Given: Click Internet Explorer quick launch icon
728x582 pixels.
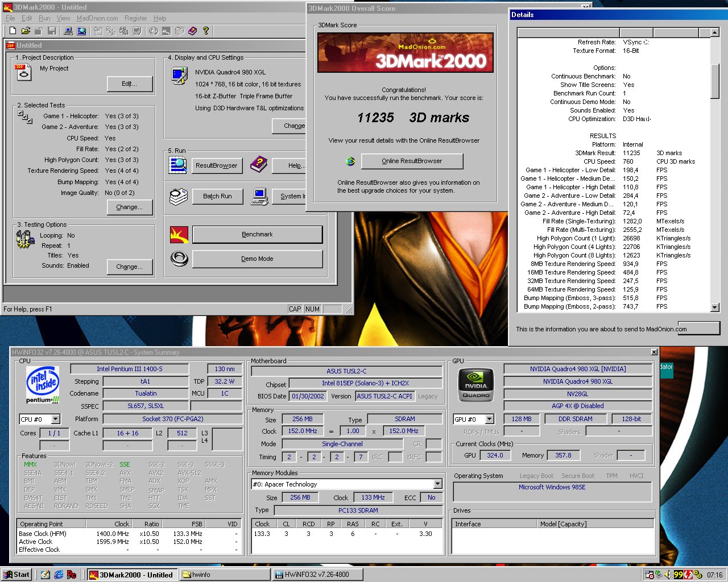Looking at the screenshot, I should pos(59,575).
